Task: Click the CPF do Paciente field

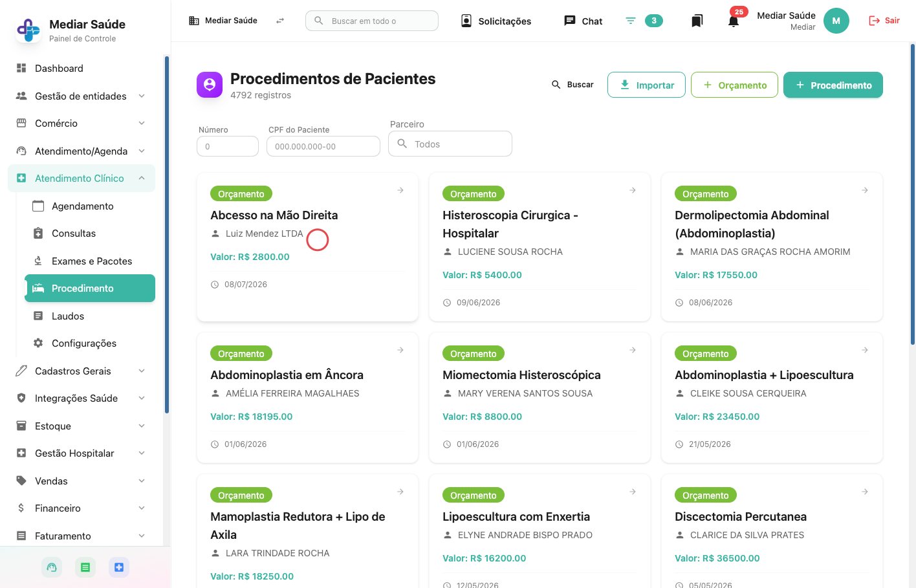Action: tap(323, 146)
